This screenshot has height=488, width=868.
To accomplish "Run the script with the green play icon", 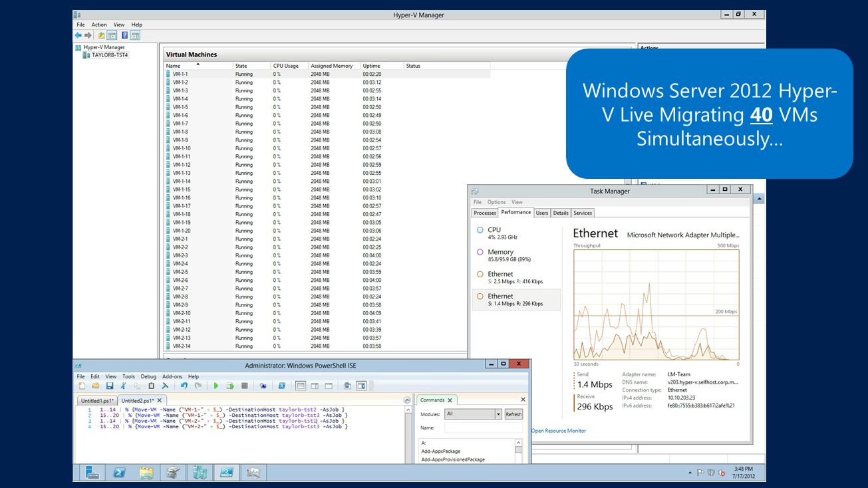I will tap(216, 386).
